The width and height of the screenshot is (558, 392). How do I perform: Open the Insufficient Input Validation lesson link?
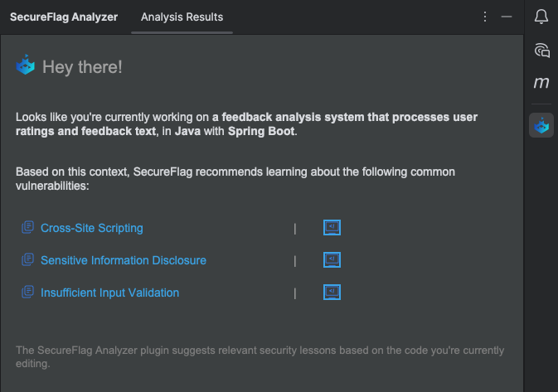pyautogui.click(x=109, y=293)
